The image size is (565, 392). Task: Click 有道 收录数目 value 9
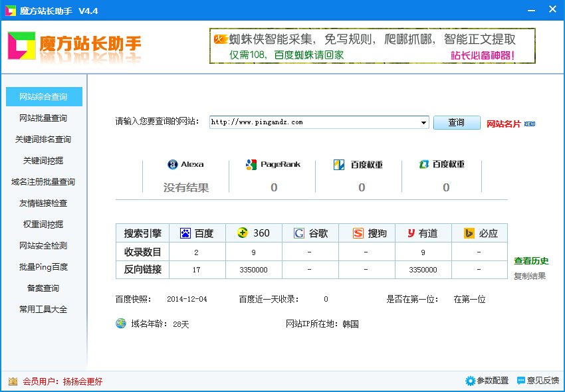(423, 252)
